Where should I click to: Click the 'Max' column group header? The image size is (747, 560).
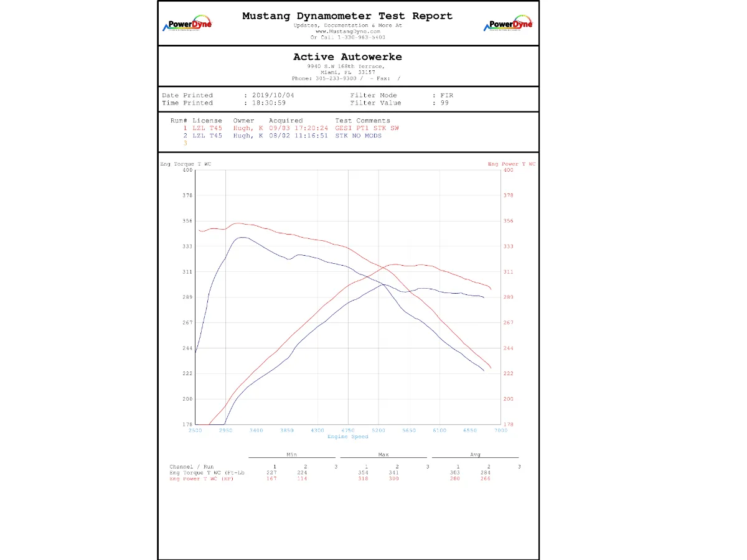(383, 454)
